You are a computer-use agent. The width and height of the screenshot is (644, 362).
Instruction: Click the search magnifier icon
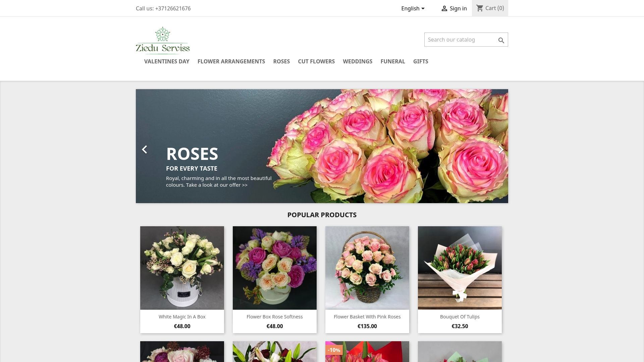pos(501,40)
